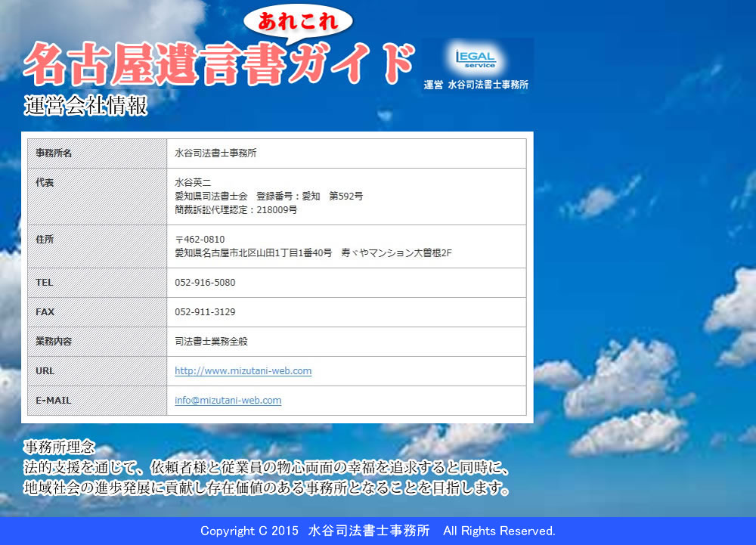Select the 事務所名 header cell

tap(54, 153)
